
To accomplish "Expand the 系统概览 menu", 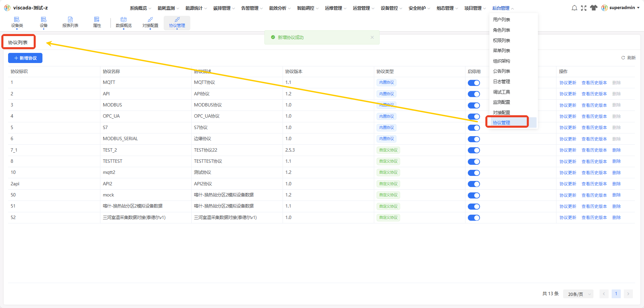I will pyautogui.click(x=140, y=8).
